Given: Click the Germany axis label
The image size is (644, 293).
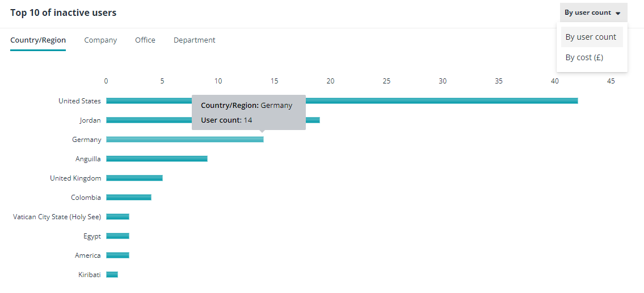Looking at the screenshot, I should 87,140.
